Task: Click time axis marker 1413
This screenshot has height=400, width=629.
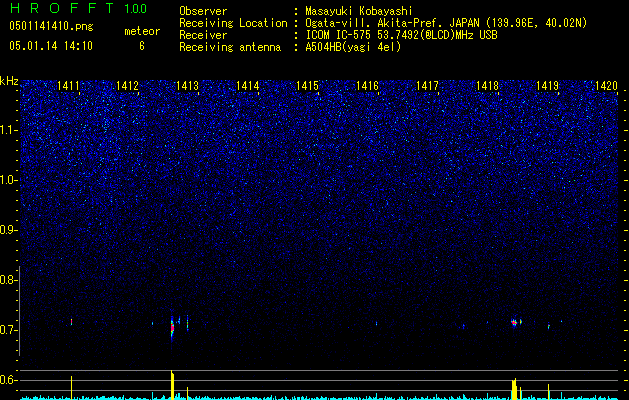Action: 188,85
